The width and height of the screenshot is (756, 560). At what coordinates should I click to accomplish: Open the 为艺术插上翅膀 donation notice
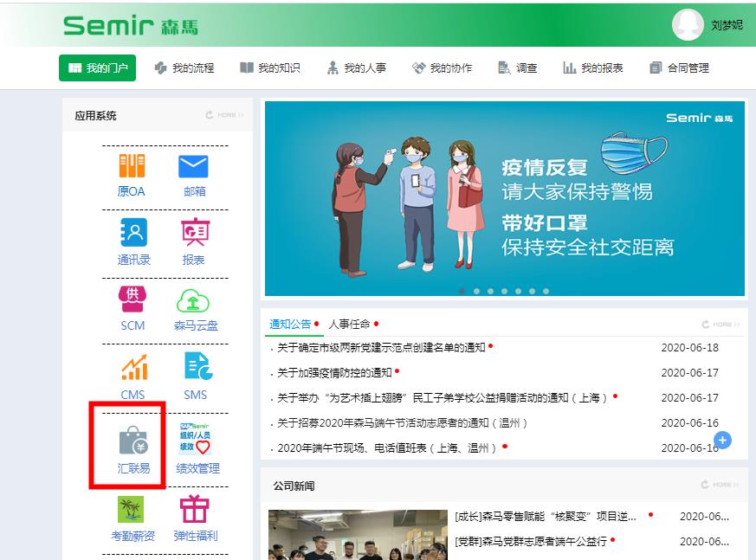coord(443,397)
